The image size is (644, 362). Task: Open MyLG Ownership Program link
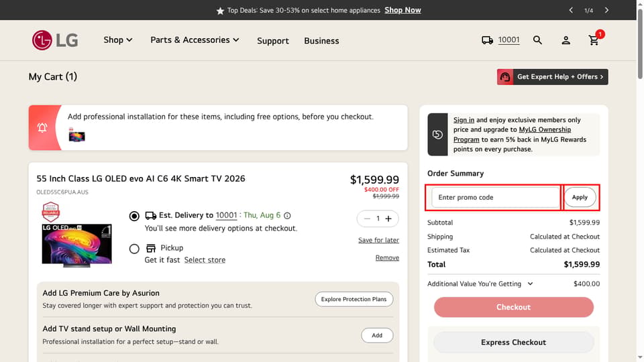point(512,135)
